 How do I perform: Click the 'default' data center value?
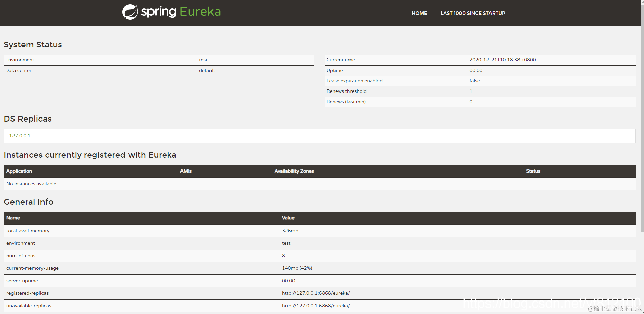[207, 70]
